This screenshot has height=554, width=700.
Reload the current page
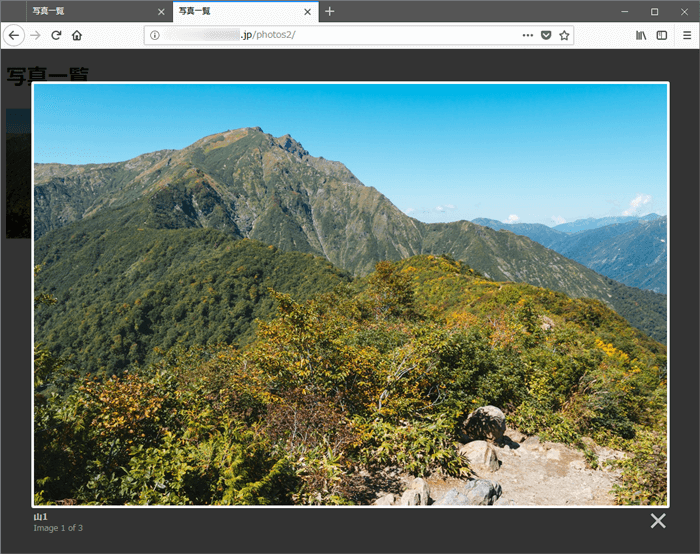[57, 35]
